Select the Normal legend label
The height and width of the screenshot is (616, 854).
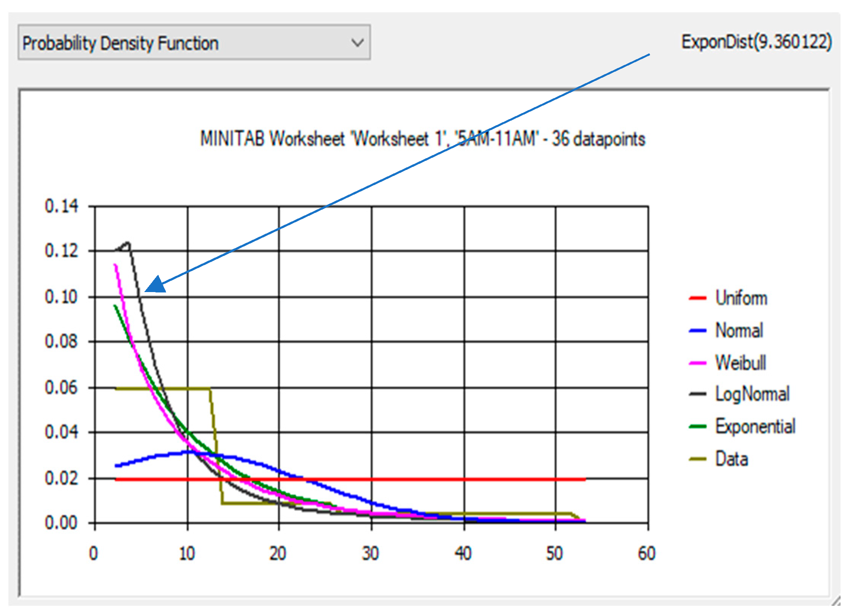739,330
